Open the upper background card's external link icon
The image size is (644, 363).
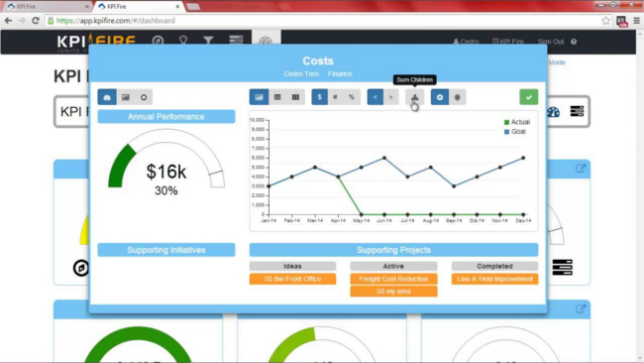(581, 169)
